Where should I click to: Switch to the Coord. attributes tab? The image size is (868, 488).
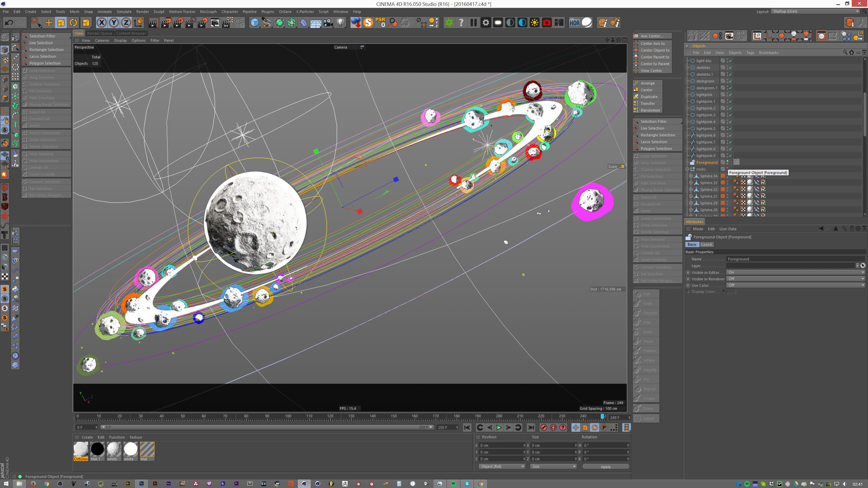(x=707, y=244)
